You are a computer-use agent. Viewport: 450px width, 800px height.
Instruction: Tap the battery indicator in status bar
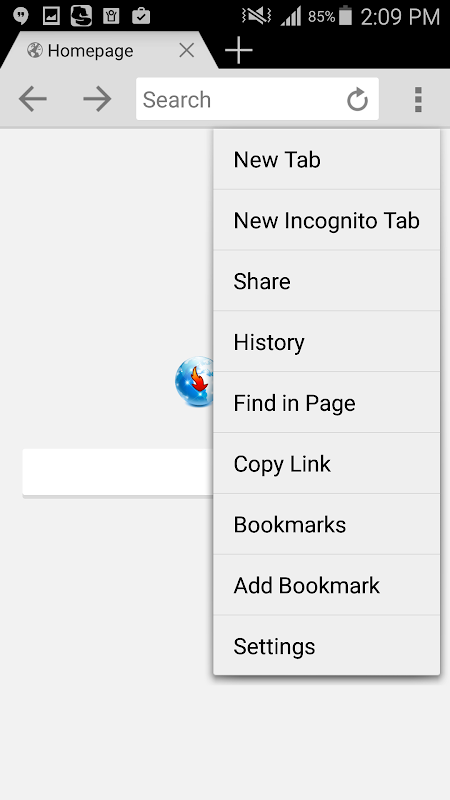coord(345,16)
